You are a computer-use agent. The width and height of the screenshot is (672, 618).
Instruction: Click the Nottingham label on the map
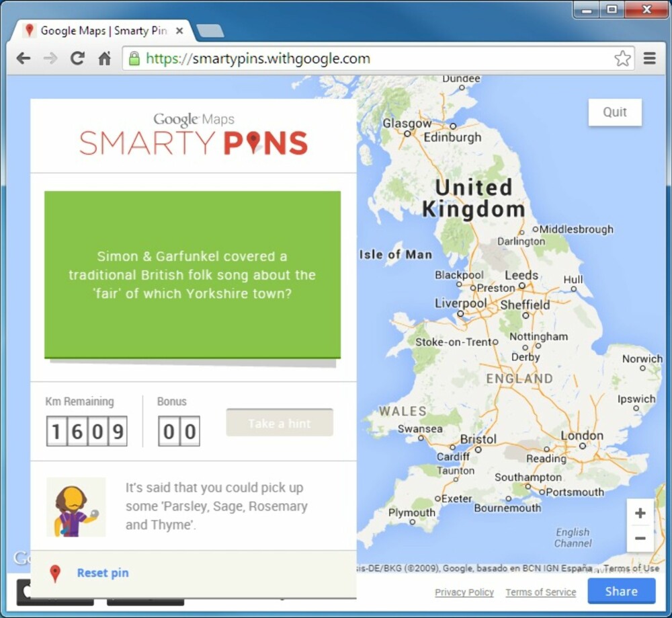click(x=538, y=336)
